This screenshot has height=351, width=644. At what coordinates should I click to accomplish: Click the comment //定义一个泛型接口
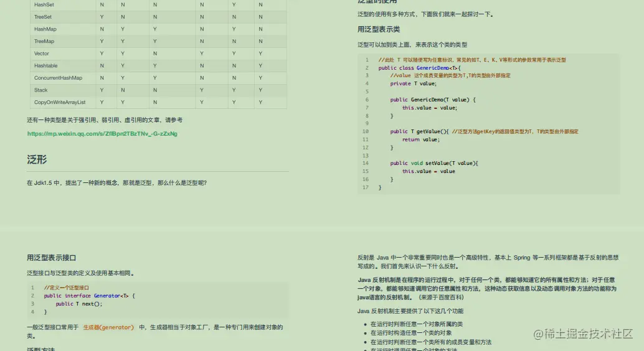[66, 288]
